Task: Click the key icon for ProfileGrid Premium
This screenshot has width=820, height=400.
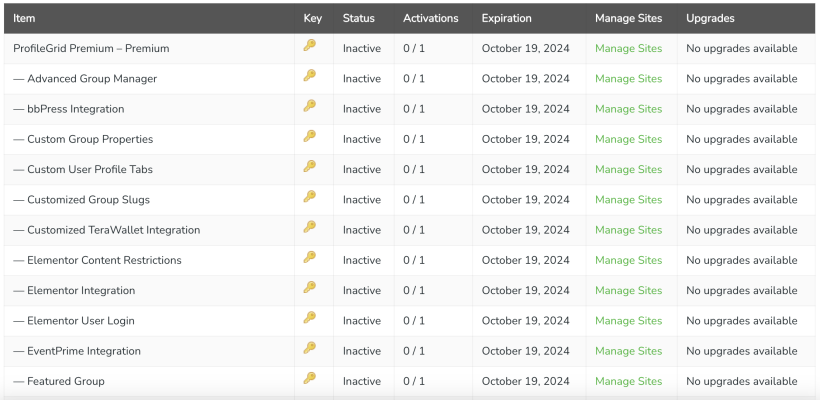Action: tap(310, 46)
